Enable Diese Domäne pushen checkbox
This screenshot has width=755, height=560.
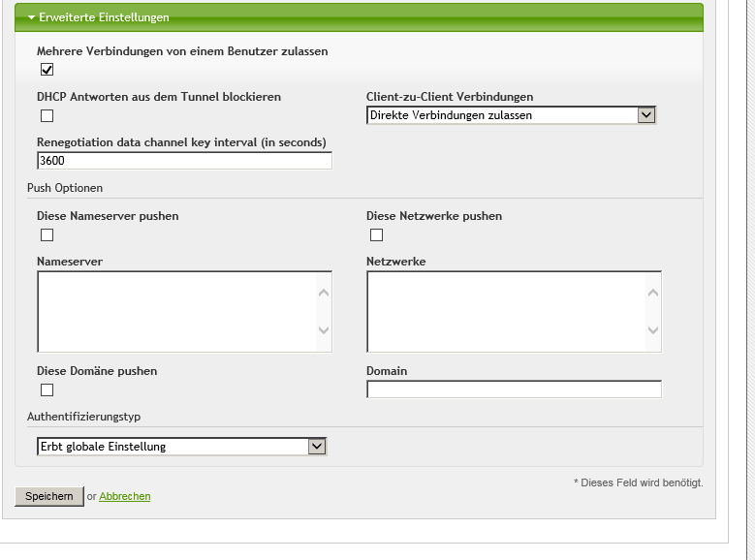coord(47,389)
